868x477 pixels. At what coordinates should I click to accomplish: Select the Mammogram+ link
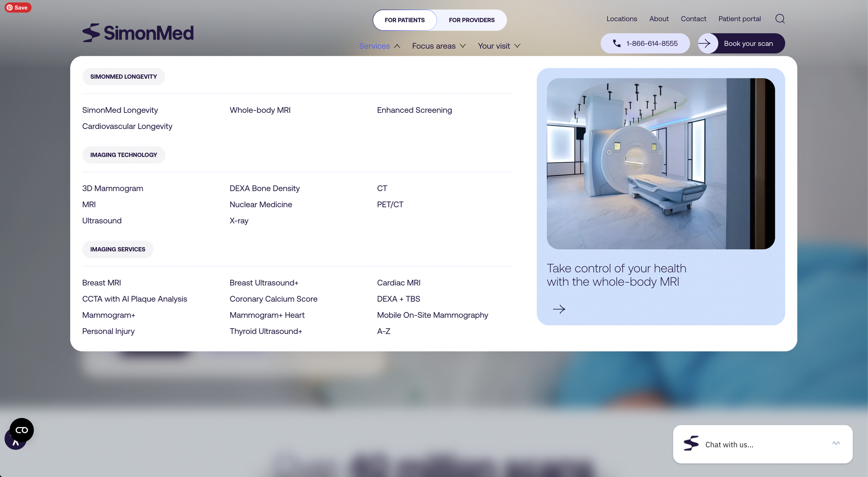(x=108, y=315)
